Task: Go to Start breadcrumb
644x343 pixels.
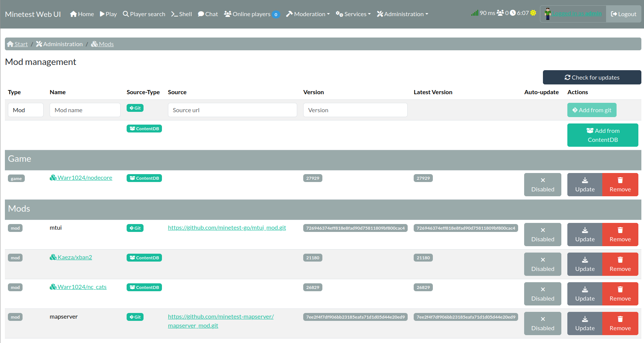Action: click(17, 44)
